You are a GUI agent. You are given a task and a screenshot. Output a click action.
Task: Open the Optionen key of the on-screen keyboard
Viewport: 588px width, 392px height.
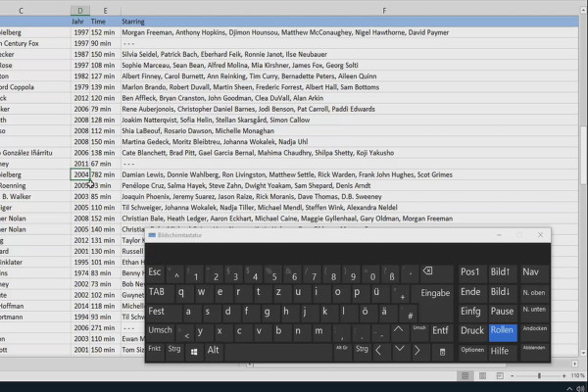click(x=472, y=351)
